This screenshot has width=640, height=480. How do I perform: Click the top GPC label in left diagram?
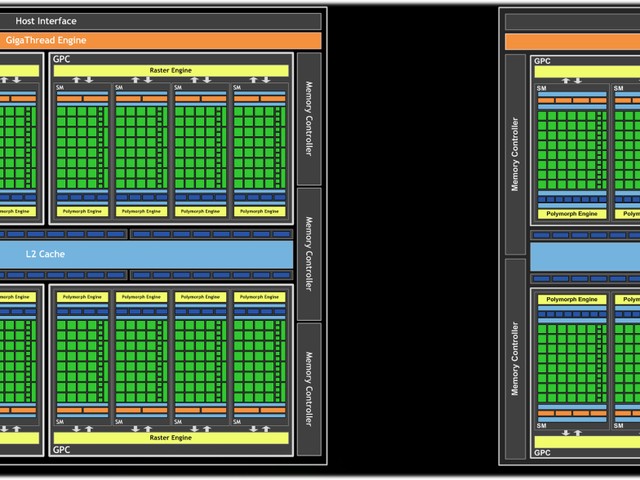[62, 59]
